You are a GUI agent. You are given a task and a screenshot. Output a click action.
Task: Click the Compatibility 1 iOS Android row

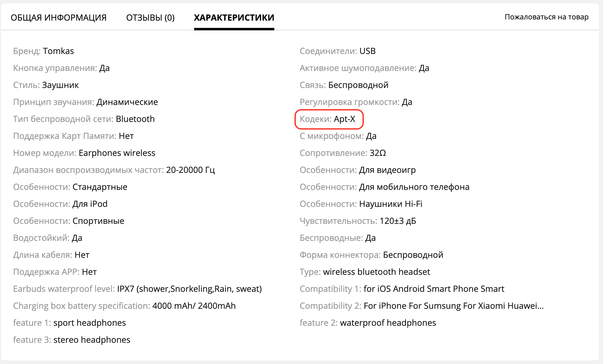click(402, 289)
